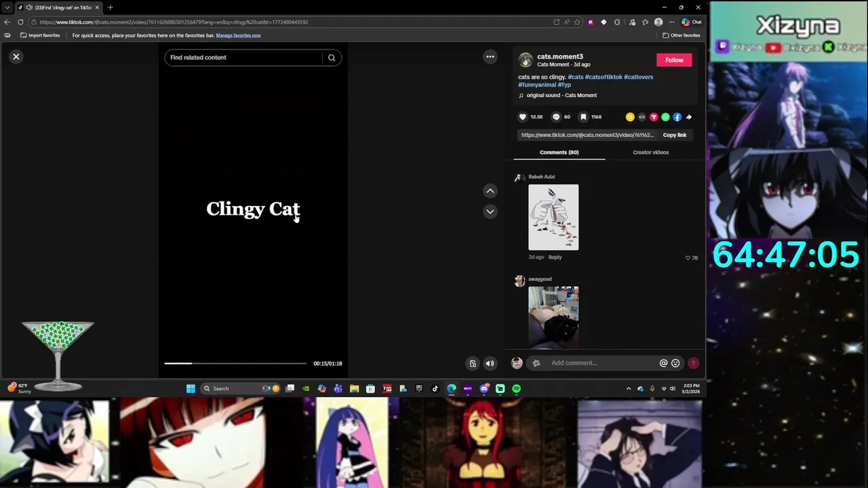Click the taskbar Search box
868x488 pixels.
pyautogui.click(x=241, y=388)
